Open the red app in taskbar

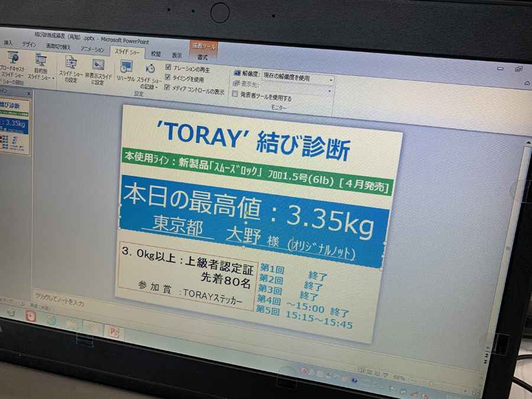click(31, 316)
